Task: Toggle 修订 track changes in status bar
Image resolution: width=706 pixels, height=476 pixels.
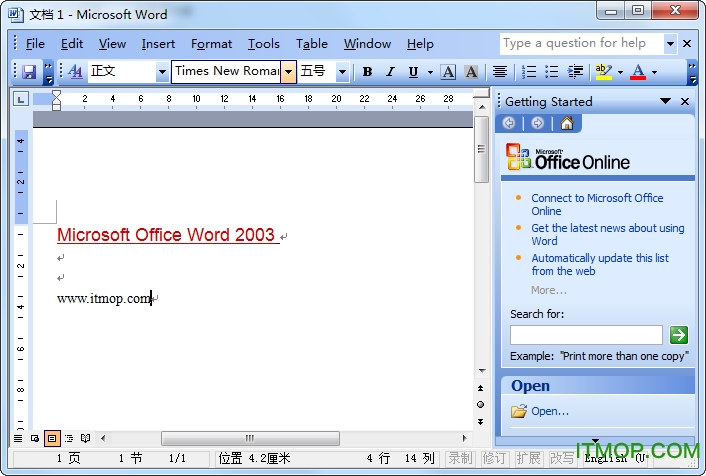Action: click(494, 458)
